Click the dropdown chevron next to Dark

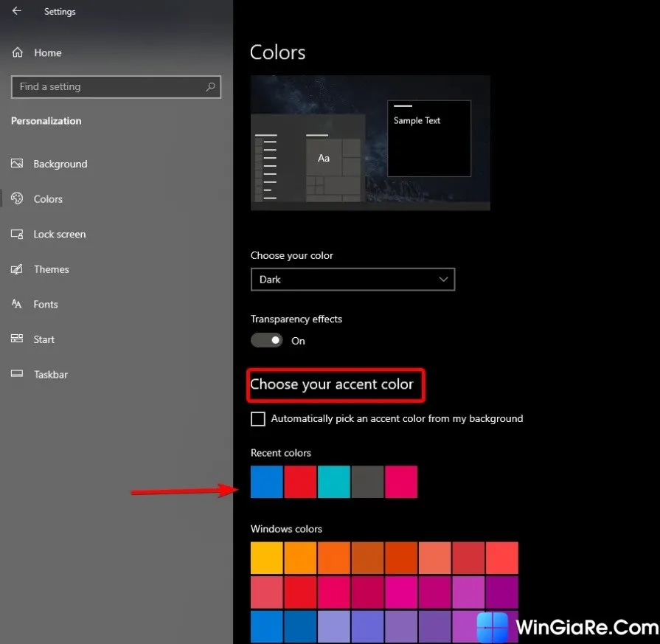pyautogui.click(x=443, y=280)
